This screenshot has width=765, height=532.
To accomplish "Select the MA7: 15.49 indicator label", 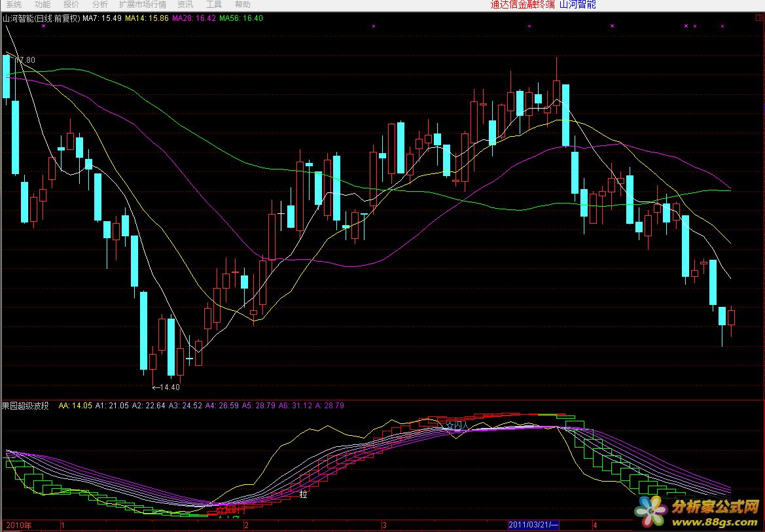I will (102, 18).
